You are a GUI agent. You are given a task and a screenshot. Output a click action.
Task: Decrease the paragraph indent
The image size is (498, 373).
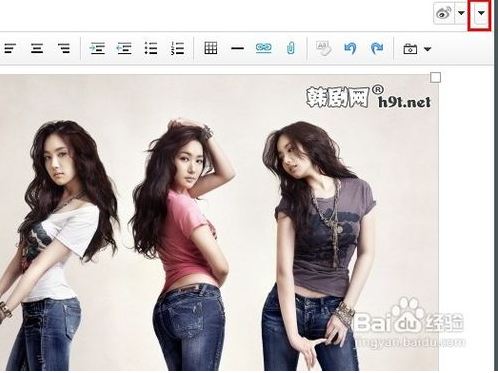coord(124,49)
